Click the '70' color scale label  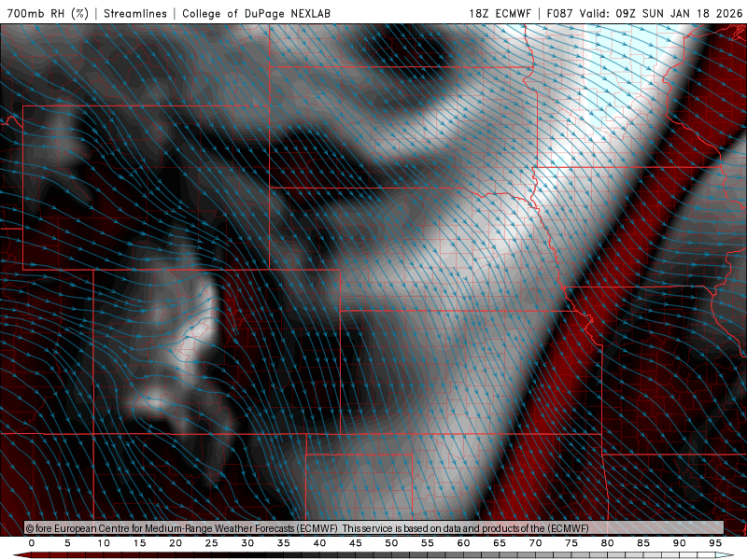pos(535,543)
